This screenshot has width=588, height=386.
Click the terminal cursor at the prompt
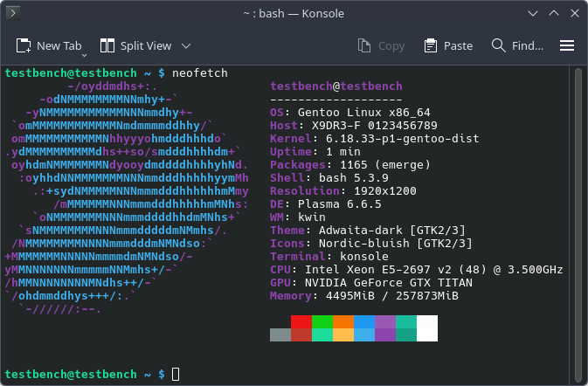coord(176,374)
